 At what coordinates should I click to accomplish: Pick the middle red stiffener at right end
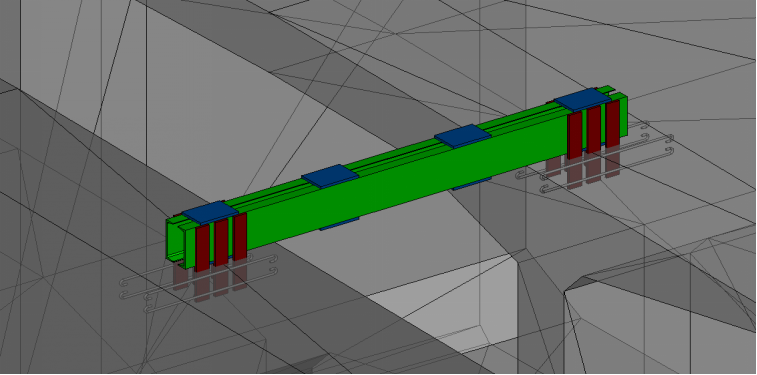[593, 130]
